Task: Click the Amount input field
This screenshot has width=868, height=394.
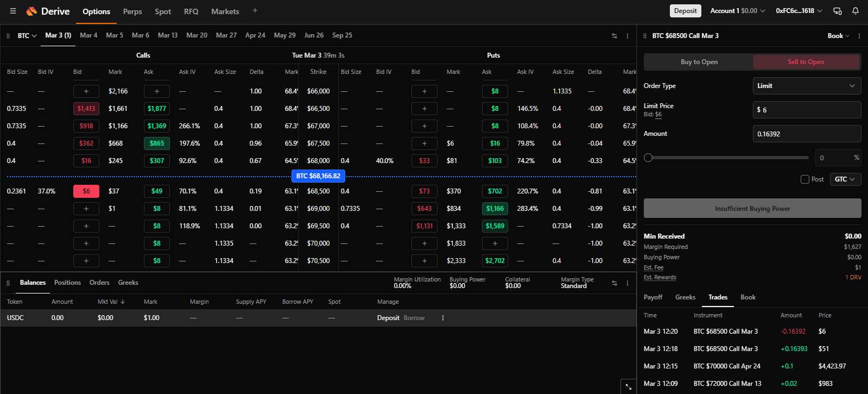Action: point(807,134)
